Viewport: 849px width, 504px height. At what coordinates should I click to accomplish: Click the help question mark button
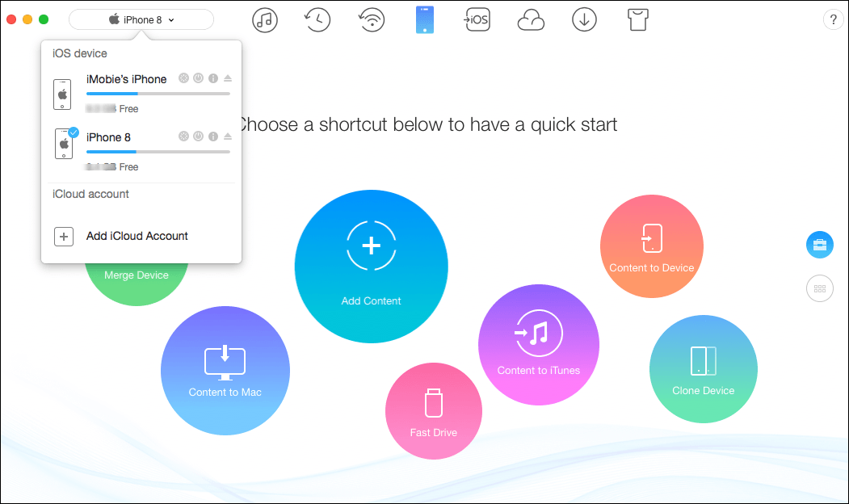click(x=832, y=20)
